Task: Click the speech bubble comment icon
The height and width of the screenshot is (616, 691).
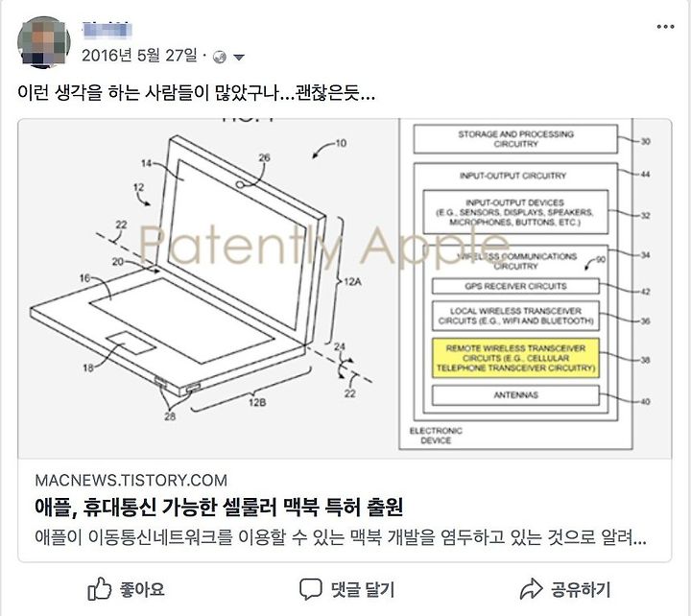Action: [310, 589]
